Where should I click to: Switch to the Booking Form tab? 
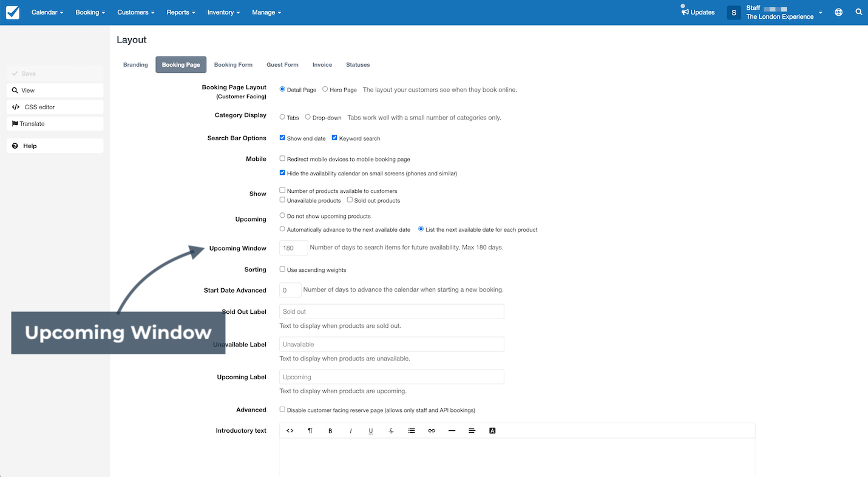pyautogui.click(x=233, y=65)
